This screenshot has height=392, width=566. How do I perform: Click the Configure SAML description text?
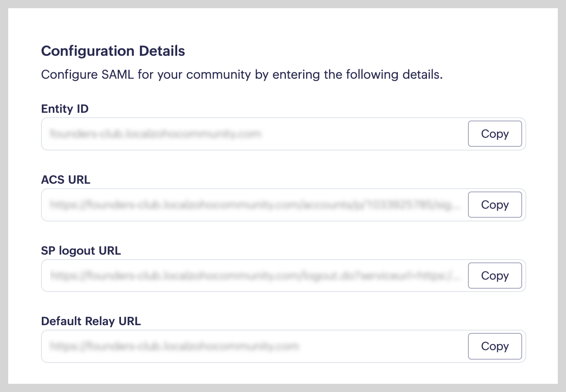242,75
